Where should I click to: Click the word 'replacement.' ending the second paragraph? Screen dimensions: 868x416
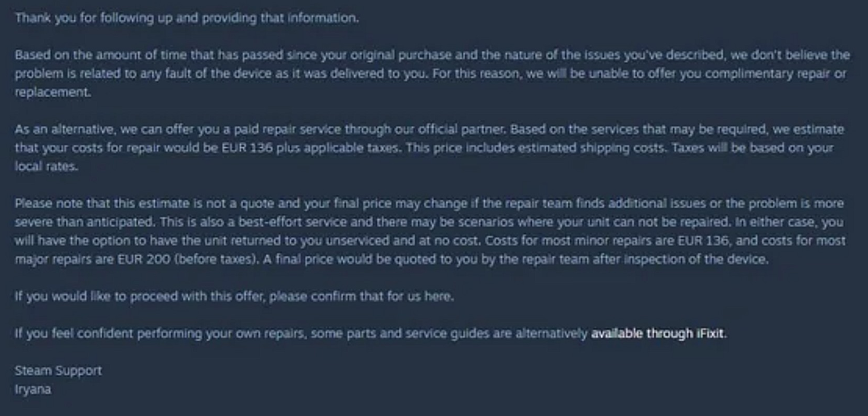tap(53, 93)
